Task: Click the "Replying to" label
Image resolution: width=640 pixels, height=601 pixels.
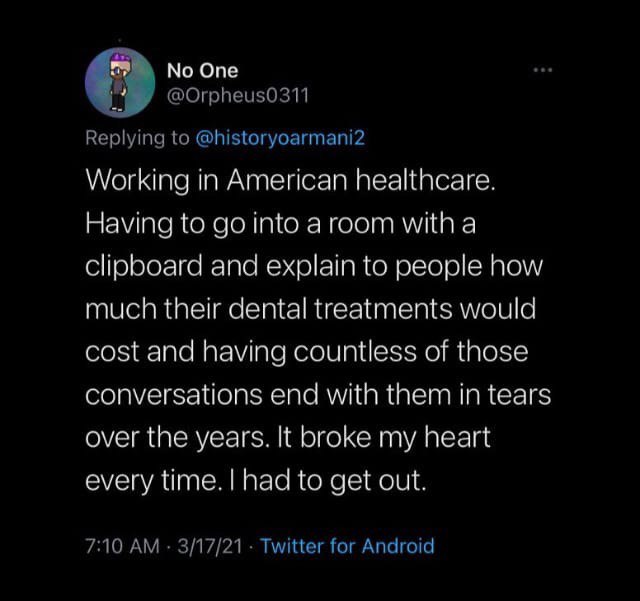Action: (137, 138)
